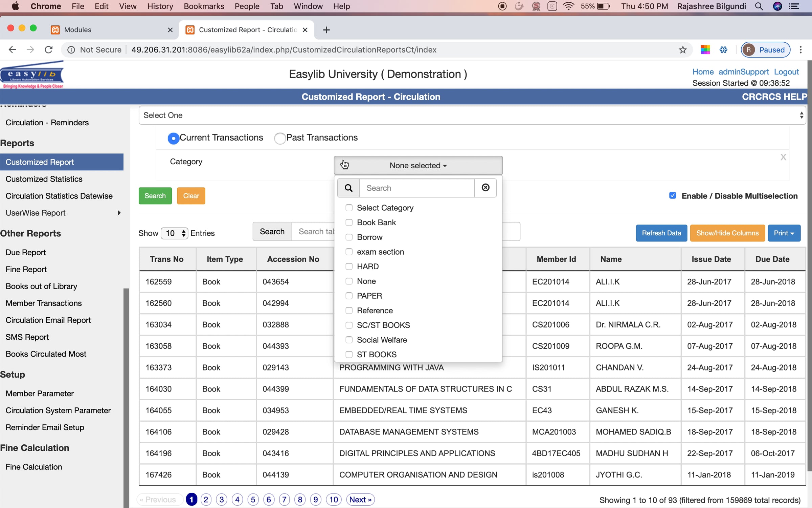The height and width of the screenshot is (508, 812).
Task: Check the Book Bank category checkbox
Action: (x=349, y=223)
